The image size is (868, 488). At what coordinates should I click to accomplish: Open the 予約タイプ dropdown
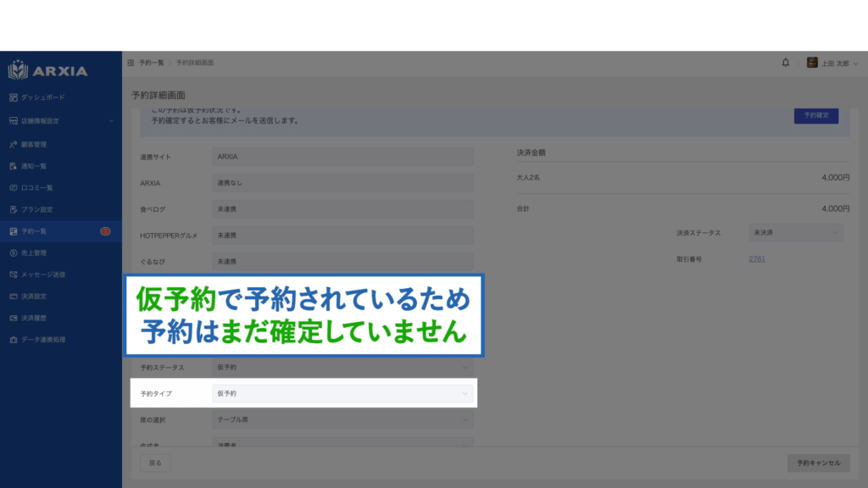point(342,394)
